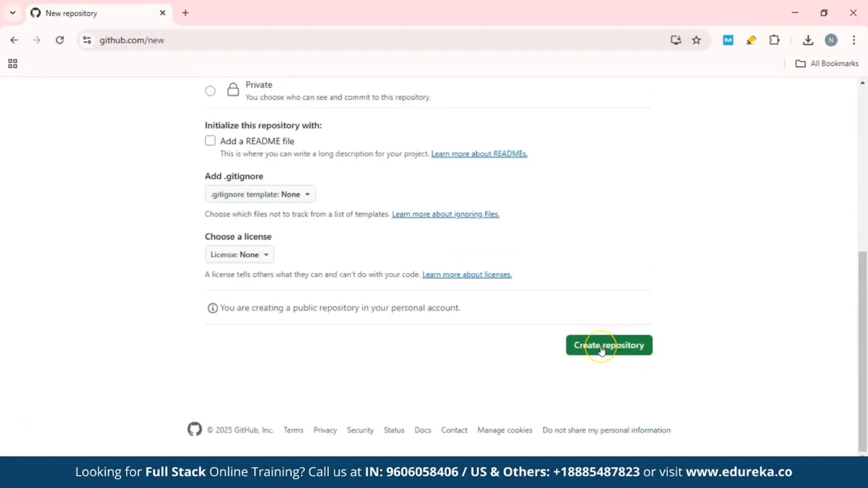Viewport: 868px width, 488px height.
Task: Click the browser forward arrow
Action: (x=37, y=40)
